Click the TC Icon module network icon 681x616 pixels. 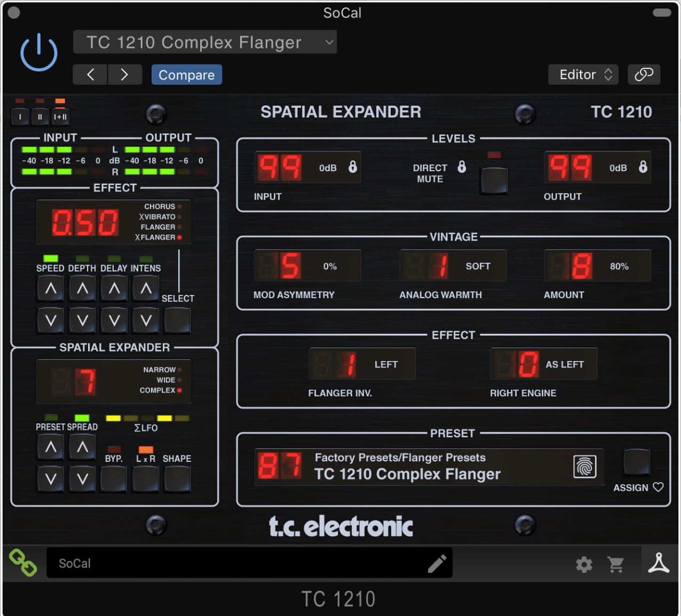point(659,563)
